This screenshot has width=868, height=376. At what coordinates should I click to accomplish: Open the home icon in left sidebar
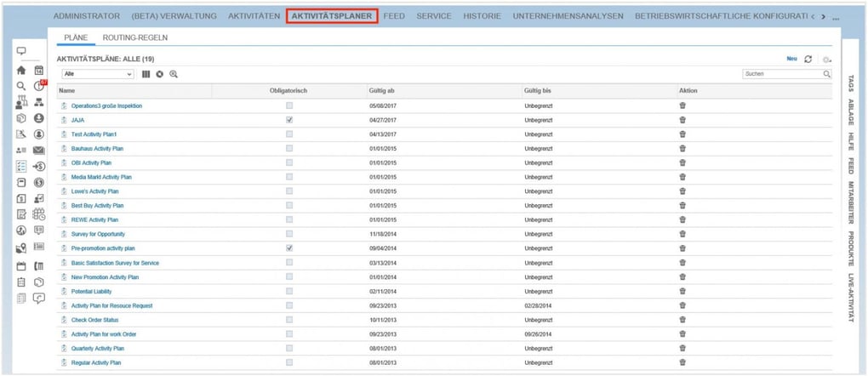point(21,71)
